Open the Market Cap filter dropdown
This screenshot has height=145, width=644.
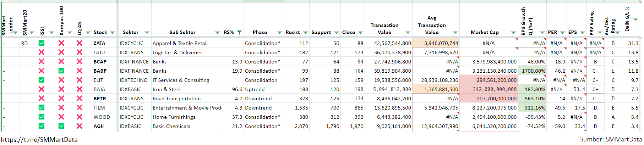513,32
